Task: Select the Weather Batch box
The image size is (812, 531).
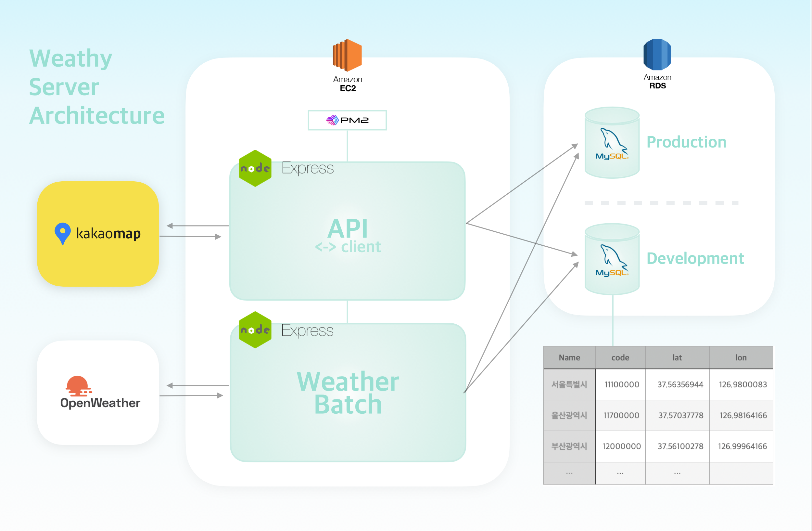Action: point(348,393)
